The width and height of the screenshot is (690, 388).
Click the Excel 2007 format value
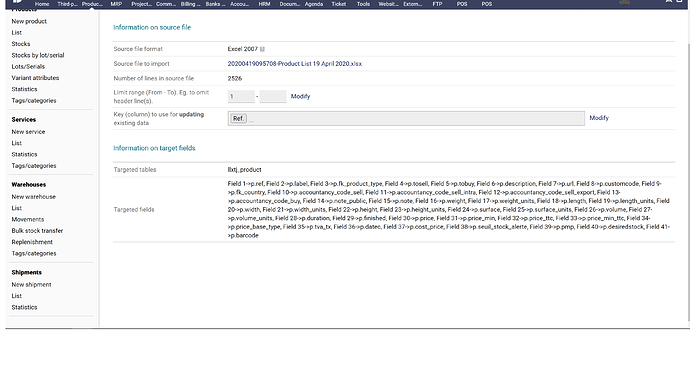pos(242,49)
